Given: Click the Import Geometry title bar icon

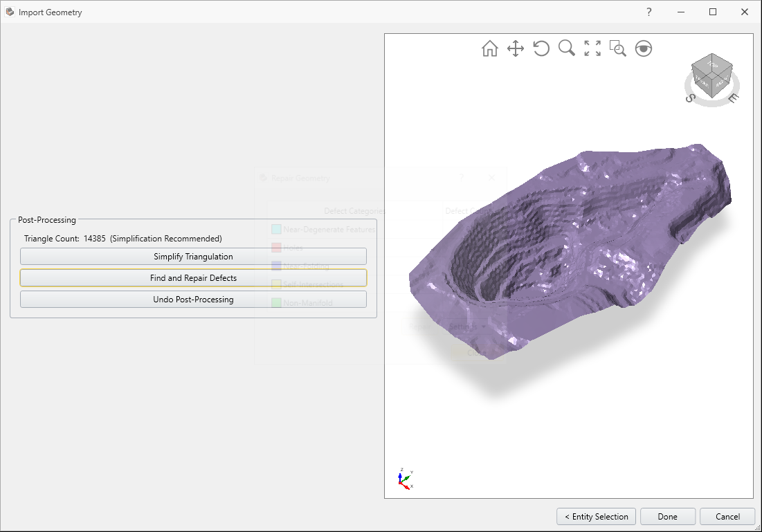Looking at the screenshot, I should click(9, 12).
